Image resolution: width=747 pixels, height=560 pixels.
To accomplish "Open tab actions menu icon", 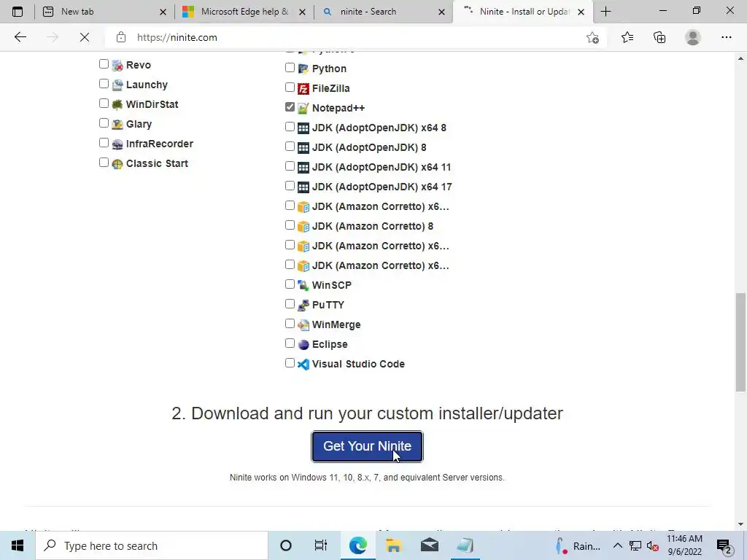I will point(18,12).
